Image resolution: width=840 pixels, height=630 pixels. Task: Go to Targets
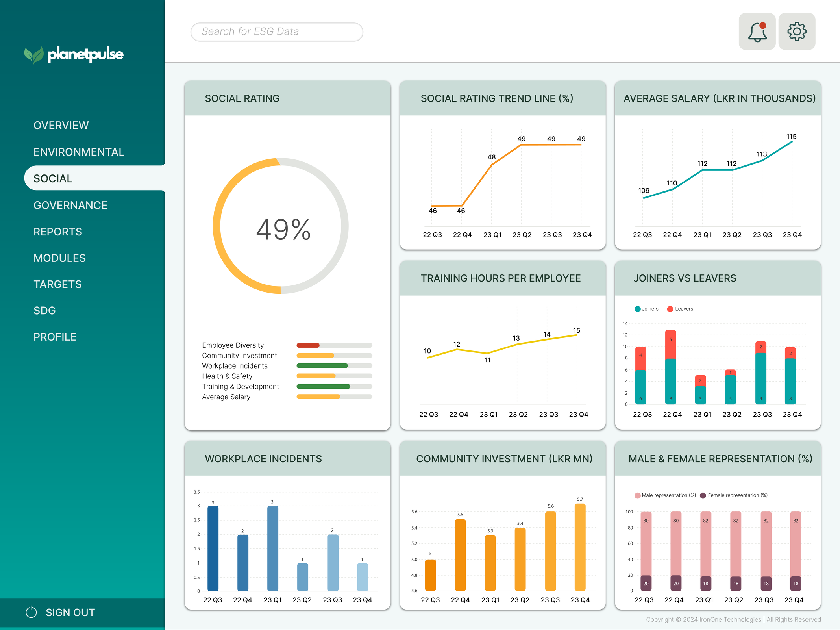[57, 284]
